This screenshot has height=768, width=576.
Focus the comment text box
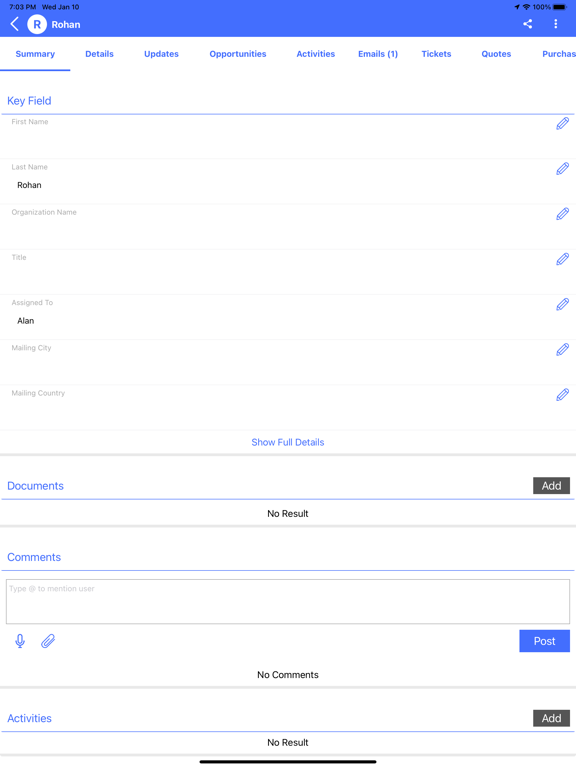[x=288, y=601]
